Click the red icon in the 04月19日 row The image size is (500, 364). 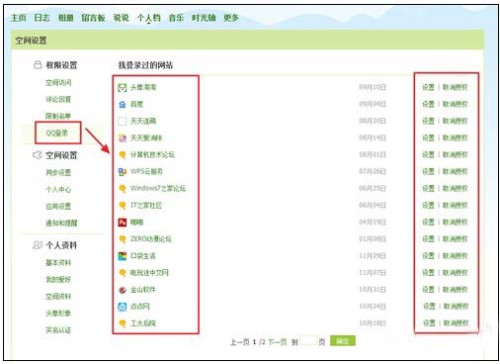(122, 222)
